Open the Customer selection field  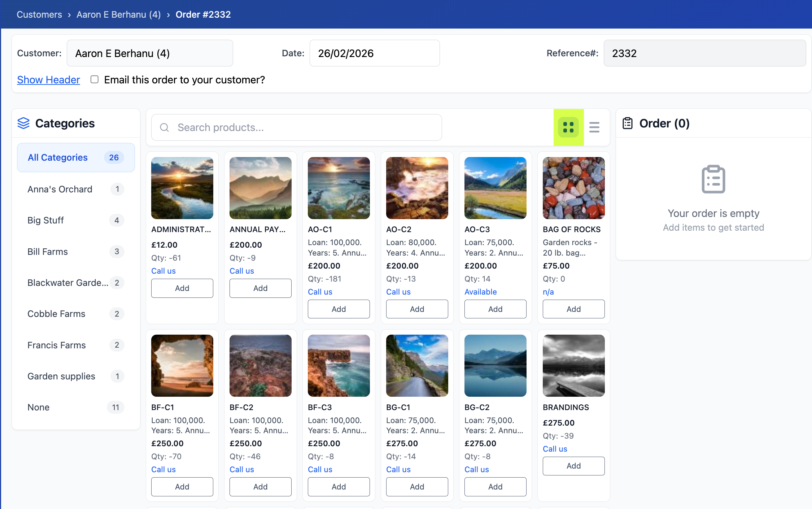pos(150,53)
